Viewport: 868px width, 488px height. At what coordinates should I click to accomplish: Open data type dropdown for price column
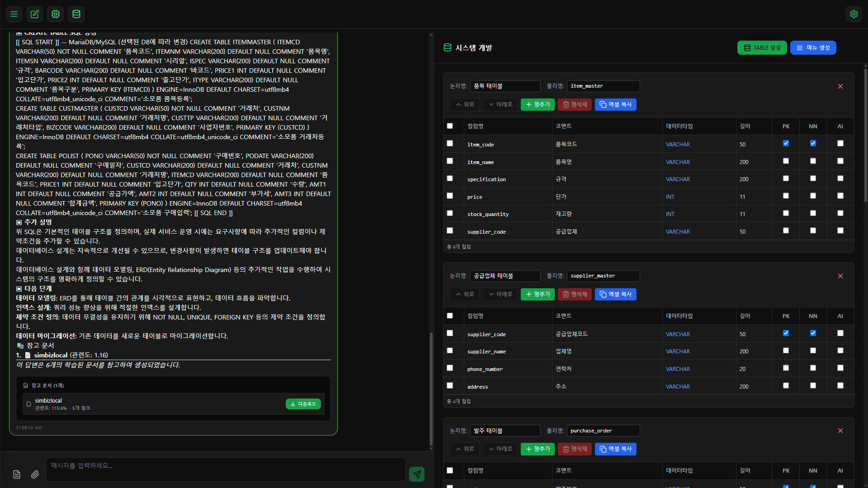point(670,197)
